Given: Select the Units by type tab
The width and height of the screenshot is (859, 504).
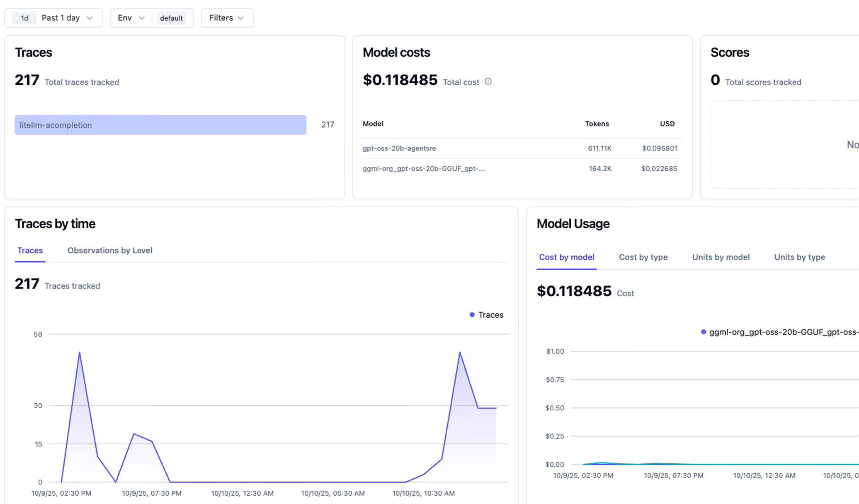Looking at the screenshot, I should tap(799, 257).
